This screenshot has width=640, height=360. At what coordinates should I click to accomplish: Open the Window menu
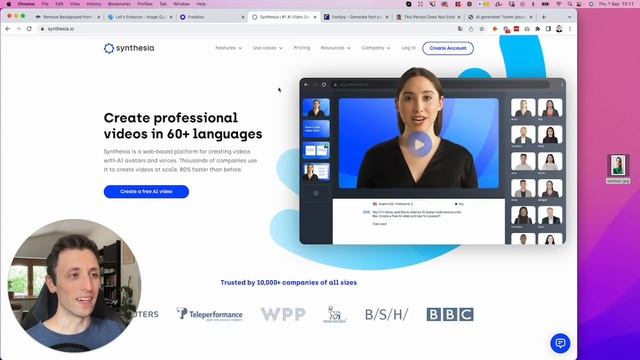tap(181, 4)
